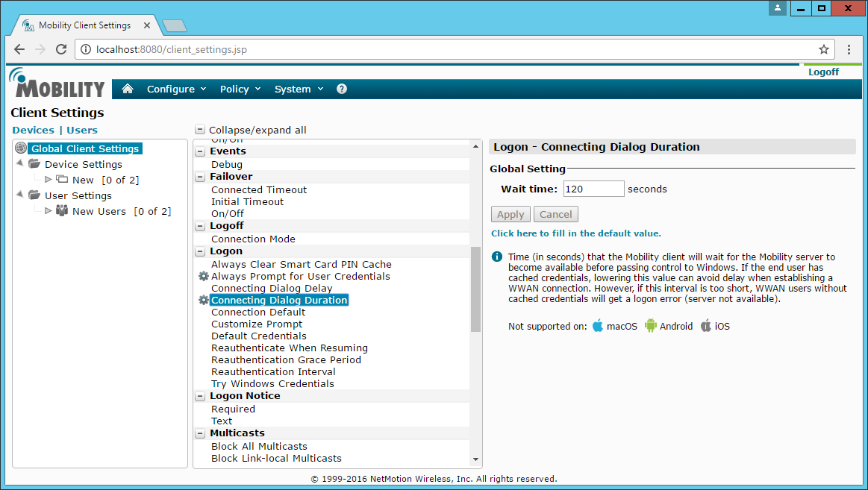Collapse the Logon section
This screenshot has width=868, height=490.
(200, 251)
